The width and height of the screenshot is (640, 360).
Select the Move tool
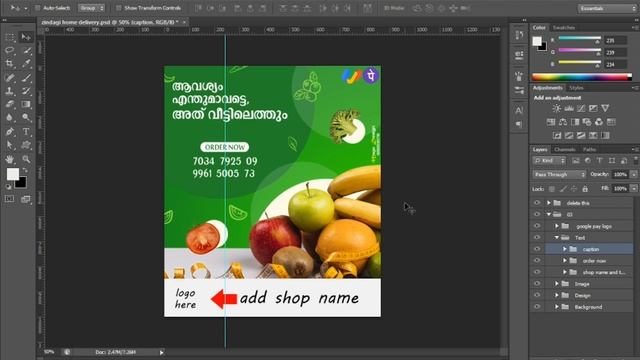pos(26,37)
